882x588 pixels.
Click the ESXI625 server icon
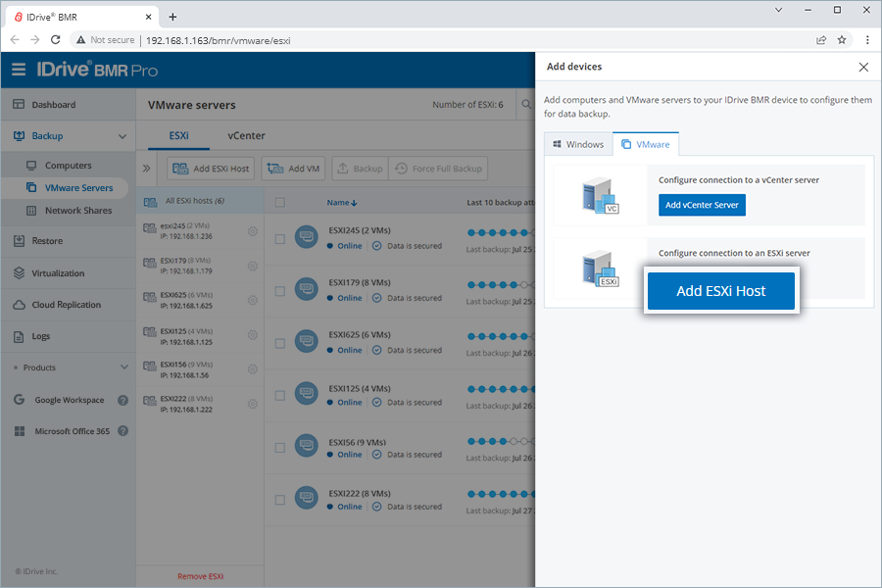(307, 342)
